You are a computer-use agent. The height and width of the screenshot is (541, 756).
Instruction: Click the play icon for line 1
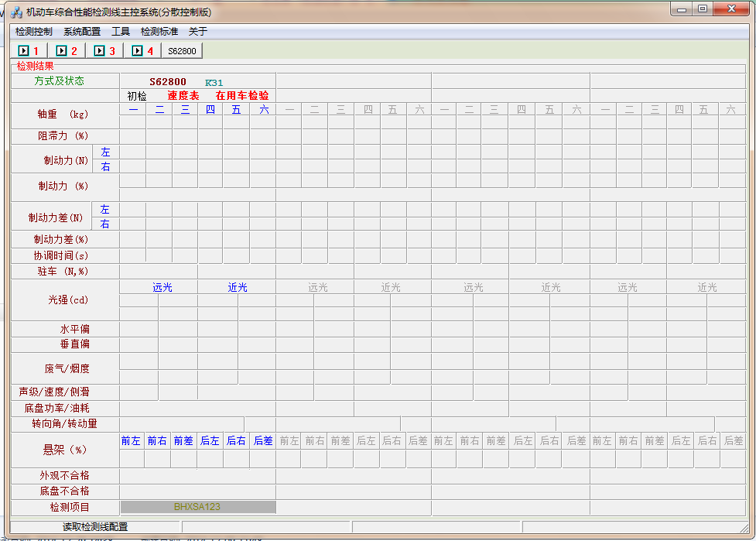[x=24, y=51]
